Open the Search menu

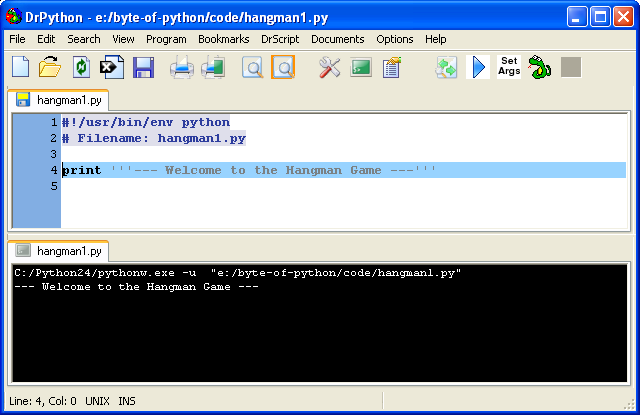pyautogui.click(x=84, y=39)
